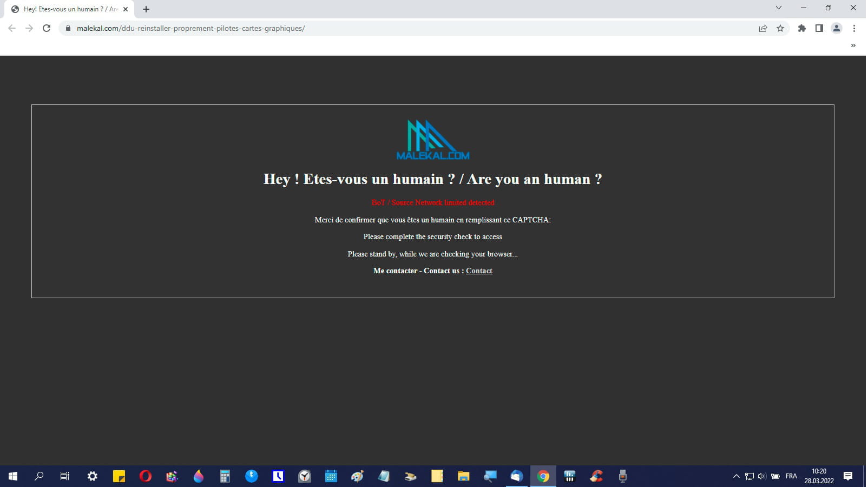
Task: Open Thunderbird mail from the taskbar
Action: (517, 476)
